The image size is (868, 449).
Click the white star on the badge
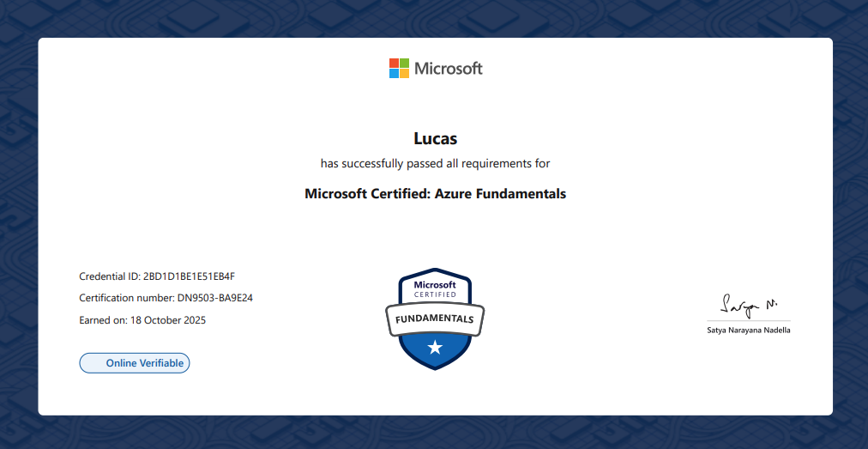(x=435, y=348)
